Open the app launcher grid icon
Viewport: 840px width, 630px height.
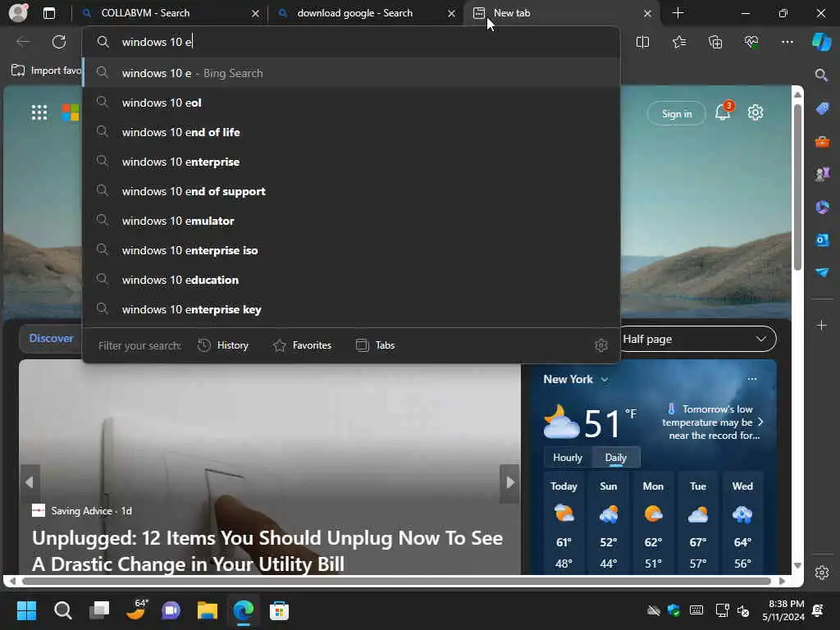[x=39, y=112]
